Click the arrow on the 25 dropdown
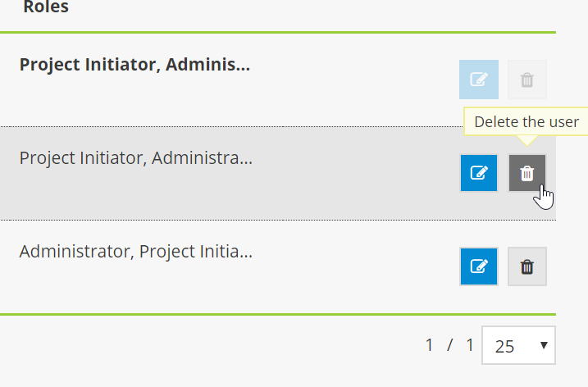The height and width of the screenshot is (387, 588). pos(543,345)
